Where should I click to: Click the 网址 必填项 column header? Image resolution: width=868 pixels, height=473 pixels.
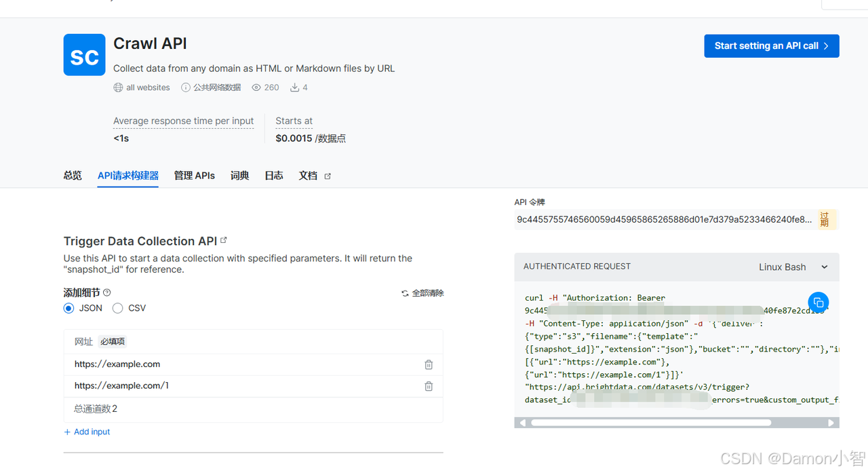(254, 342)
